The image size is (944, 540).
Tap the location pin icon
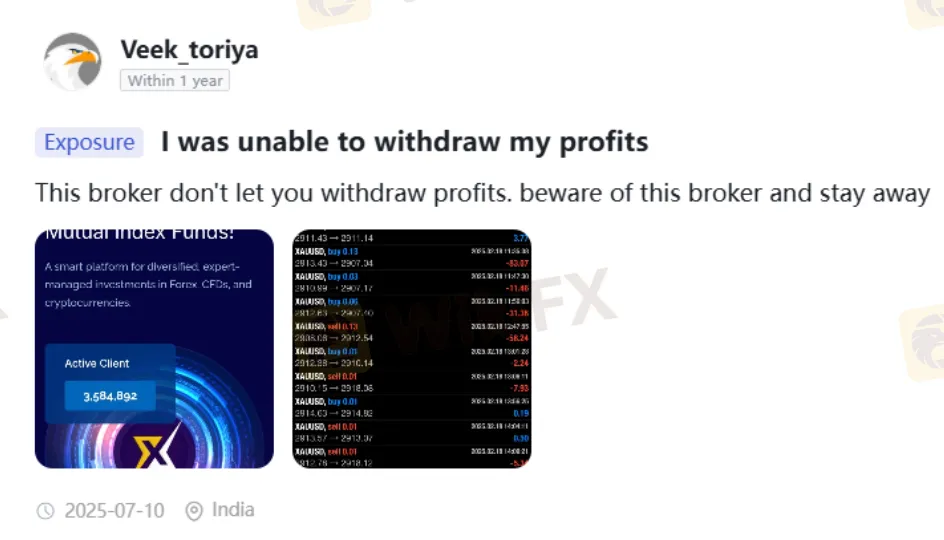[194, 511]
